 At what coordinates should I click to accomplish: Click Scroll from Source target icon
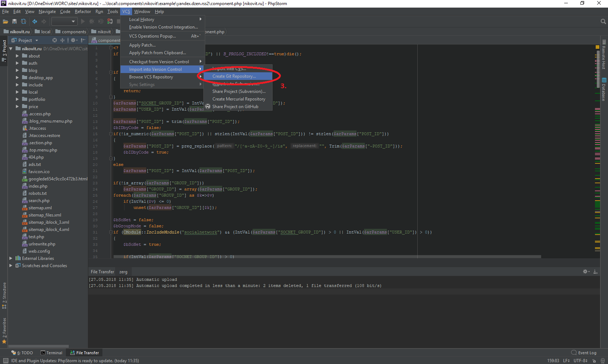coord(55,40)
